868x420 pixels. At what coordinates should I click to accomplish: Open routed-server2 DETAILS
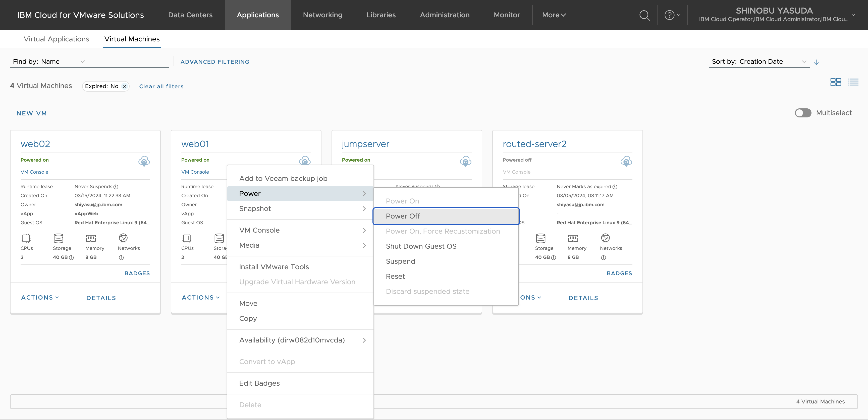pyautogui.click(x=583, y=298)
